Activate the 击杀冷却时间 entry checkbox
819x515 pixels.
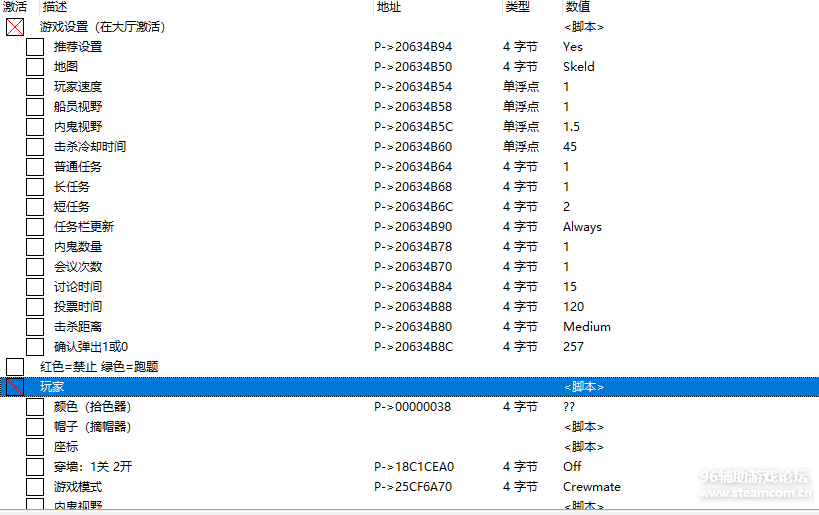pyautogui.click(x=35, y=147)
